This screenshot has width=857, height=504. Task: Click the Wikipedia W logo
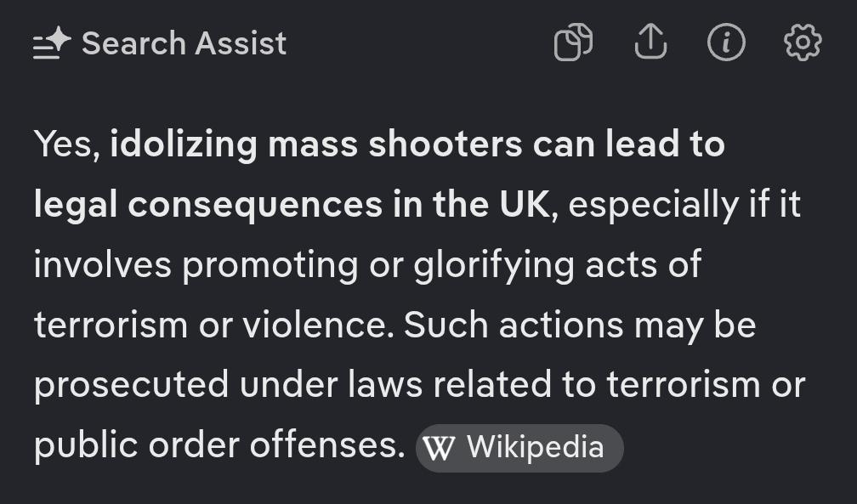tap(439, 447)
